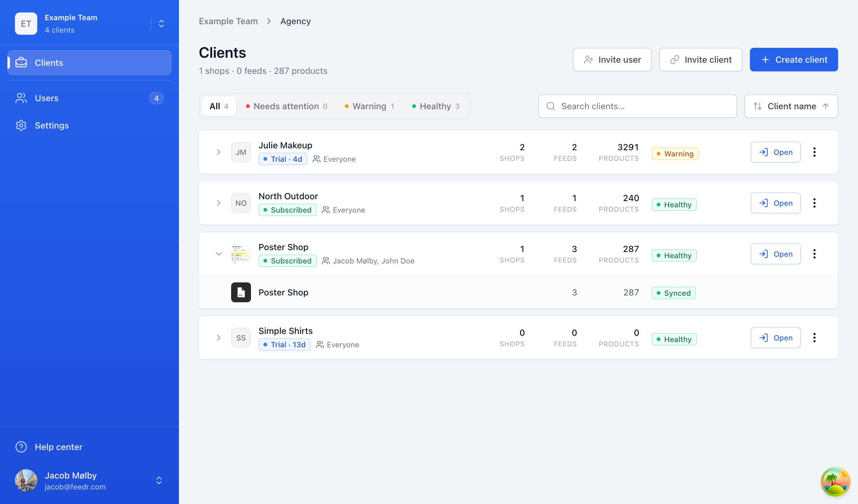Open the more options menu for Simple Shirts
Viewport: 858px width, 504px height.
coord(814,338)
